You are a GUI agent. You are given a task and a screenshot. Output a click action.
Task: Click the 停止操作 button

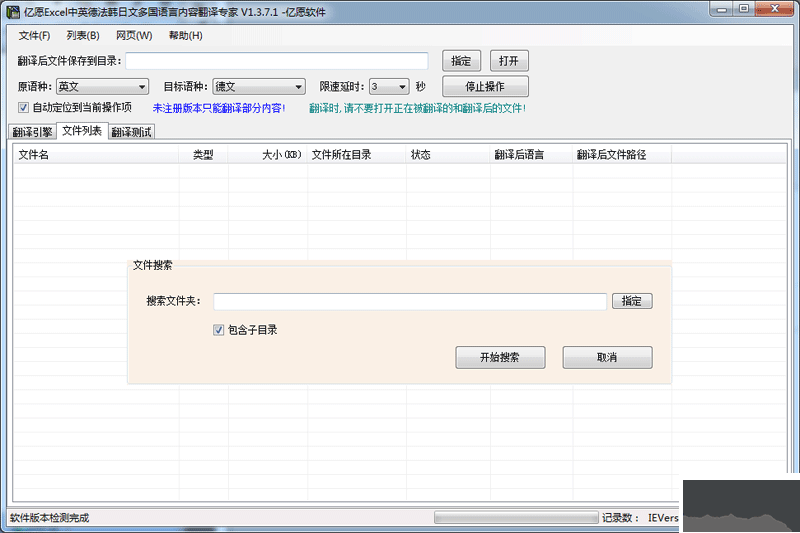tap(485, 86)
